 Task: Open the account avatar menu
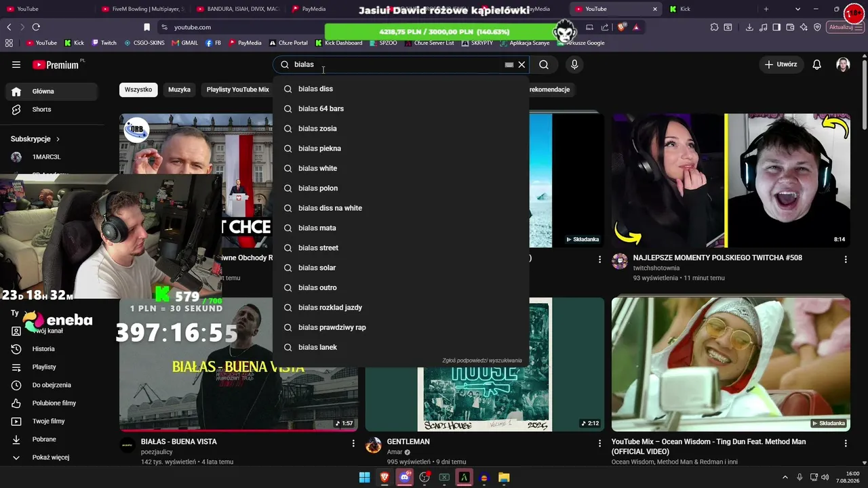pyautogui.click(x=843, y=64)
